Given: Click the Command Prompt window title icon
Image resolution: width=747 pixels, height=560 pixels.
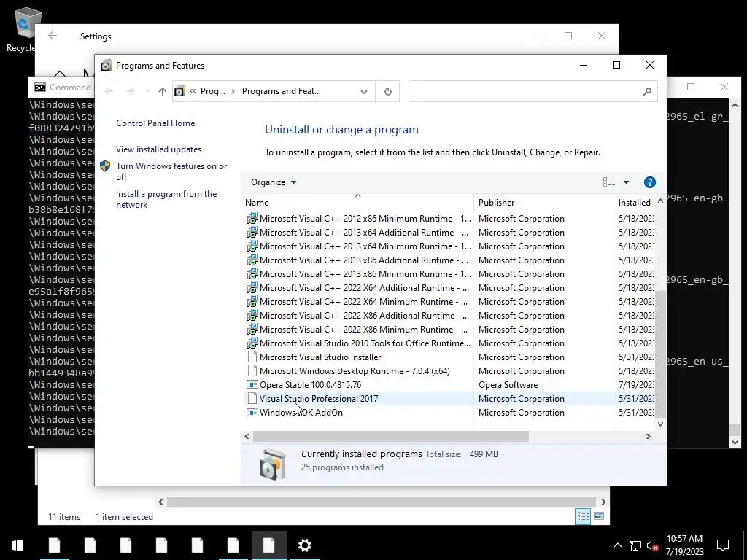Looking at the screenshot, I should pos(40,87).
